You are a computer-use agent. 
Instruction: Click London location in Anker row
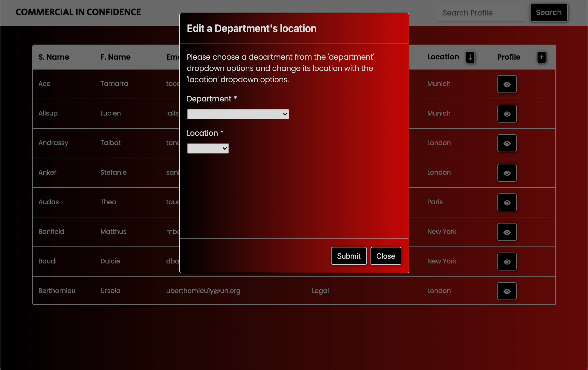click(439, 172)
